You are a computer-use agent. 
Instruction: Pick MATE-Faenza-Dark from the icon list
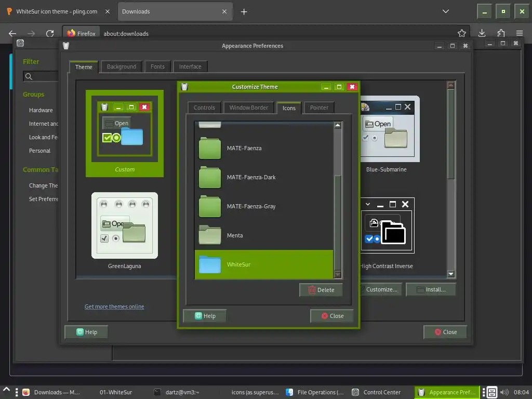point(264,178)
